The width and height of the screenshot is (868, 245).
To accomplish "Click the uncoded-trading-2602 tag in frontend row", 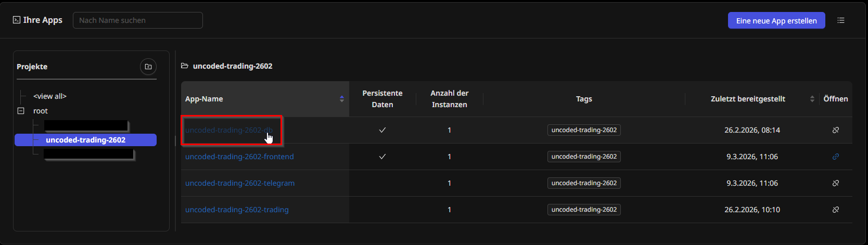I will point(584,157).
